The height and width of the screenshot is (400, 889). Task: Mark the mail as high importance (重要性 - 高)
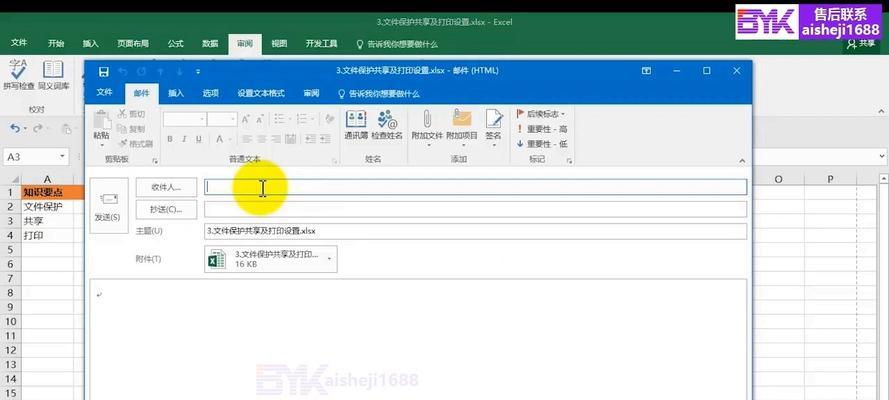[x=541, y=129]
